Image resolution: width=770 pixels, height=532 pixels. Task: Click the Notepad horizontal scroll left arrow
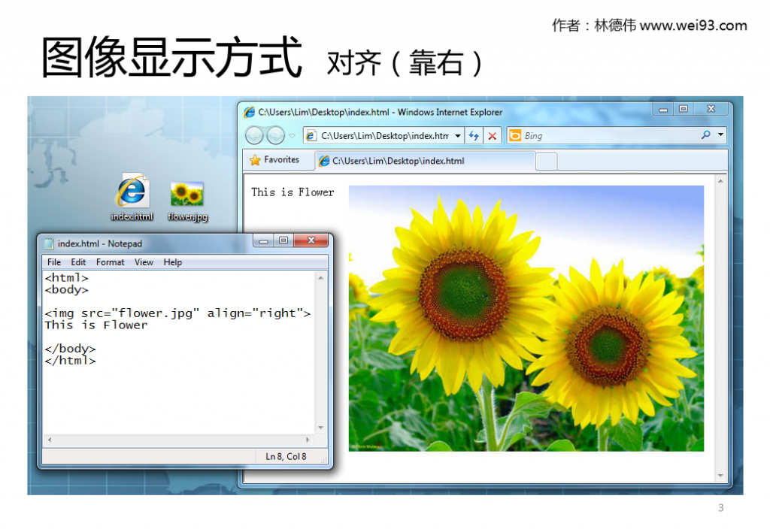[x=50, y=440]
